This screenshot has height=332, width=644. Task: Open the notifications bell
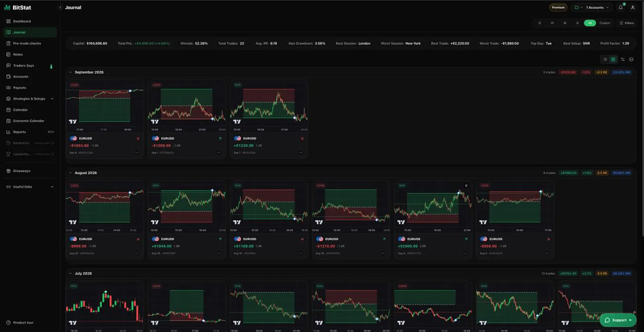pos(621,7)
